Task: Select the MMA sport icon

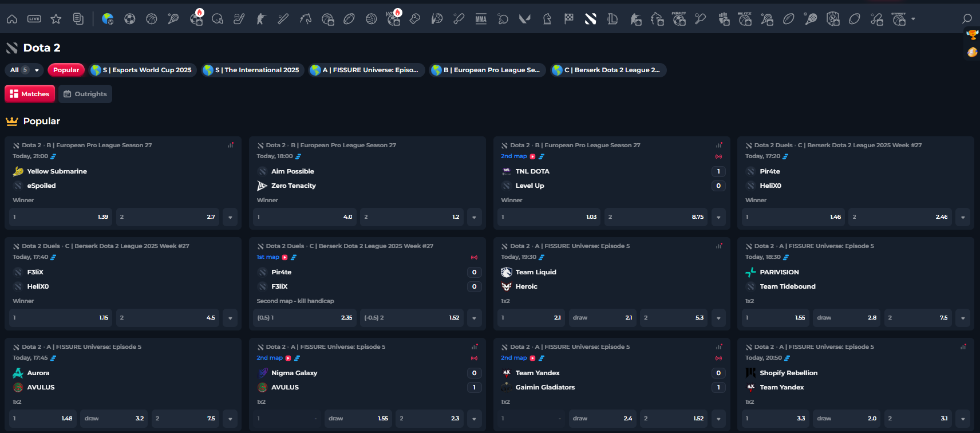Action: [x=481, y=19]
